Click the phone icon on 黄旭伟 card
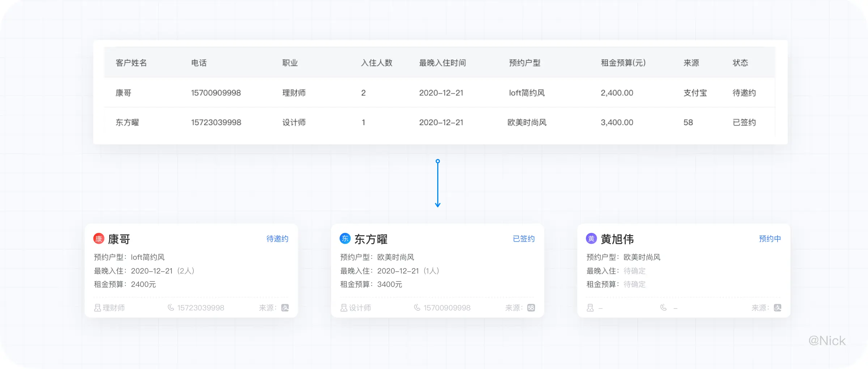 pyautogui.click(x=663, y=307)
